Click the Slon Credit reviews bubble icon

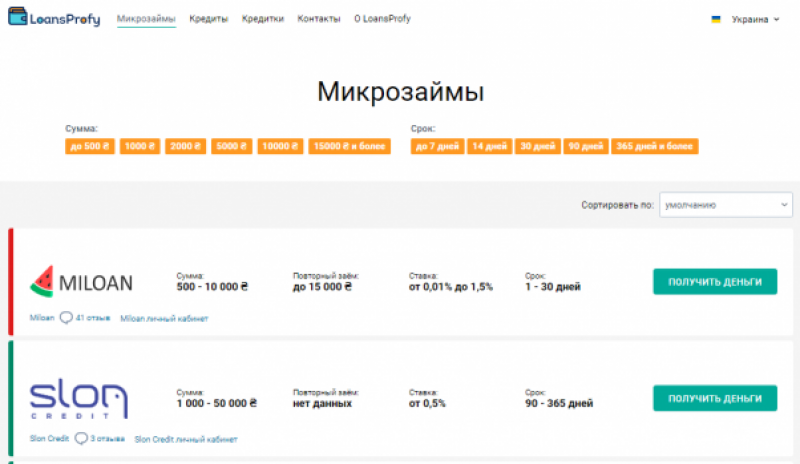pyautogui.click(x=80, y=438)
